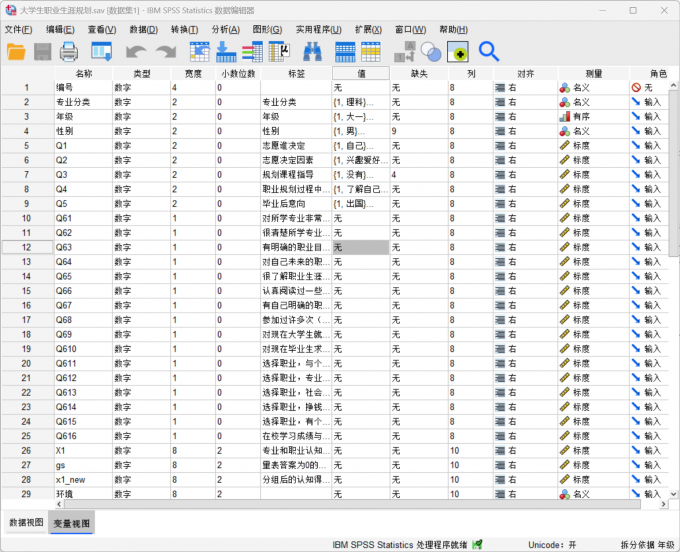Click the 拆分依据 年级 status text
The height and width of the screenshot is (552, 680).
[x=647, y=545]
